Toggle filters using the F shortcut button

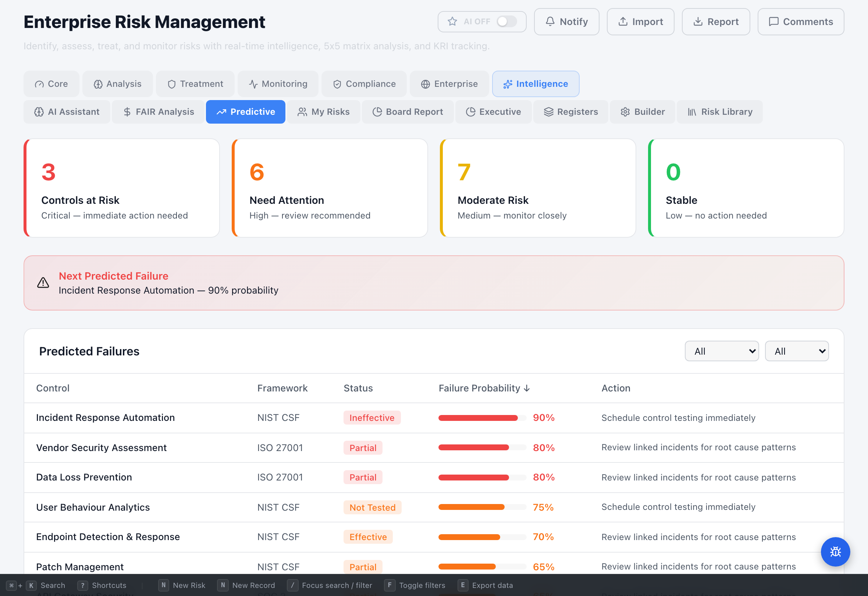coord(390,585)
